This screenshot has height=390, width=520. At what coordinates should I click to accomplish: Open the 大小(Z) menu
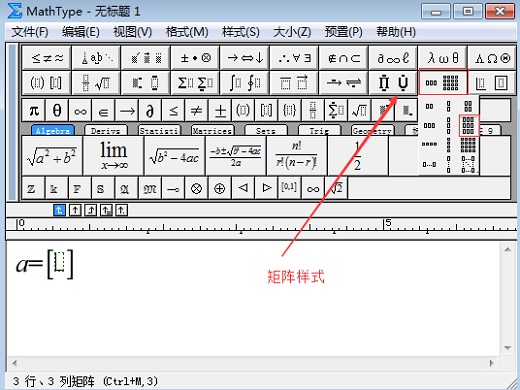(292, 32)
